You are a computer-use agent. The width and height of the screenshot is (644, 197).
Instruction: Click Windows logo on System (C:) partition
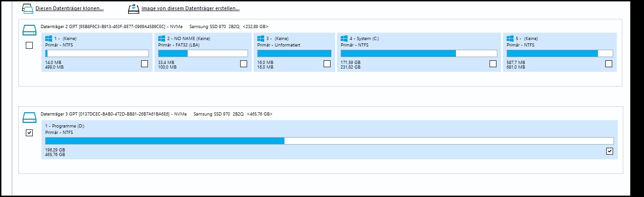[x=344, y=39]
